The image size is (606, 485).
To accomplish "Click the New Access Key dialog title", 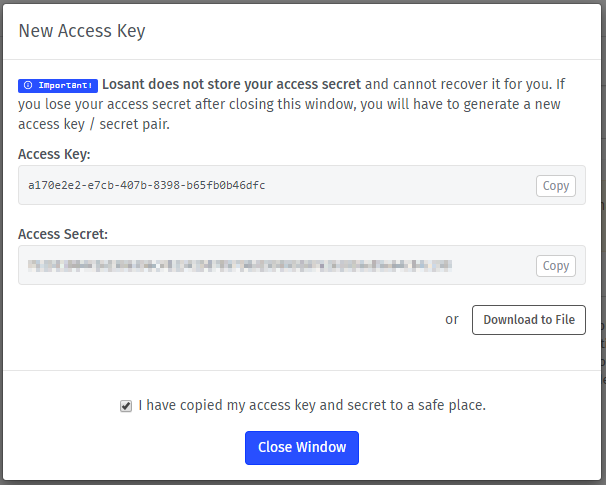I will coord(82,31).
